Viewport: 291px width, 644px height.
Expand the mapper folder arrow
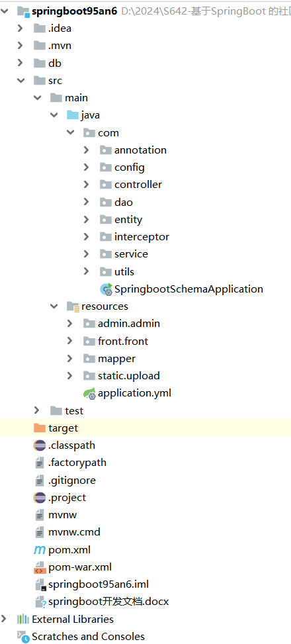click(x=70, y=358)
